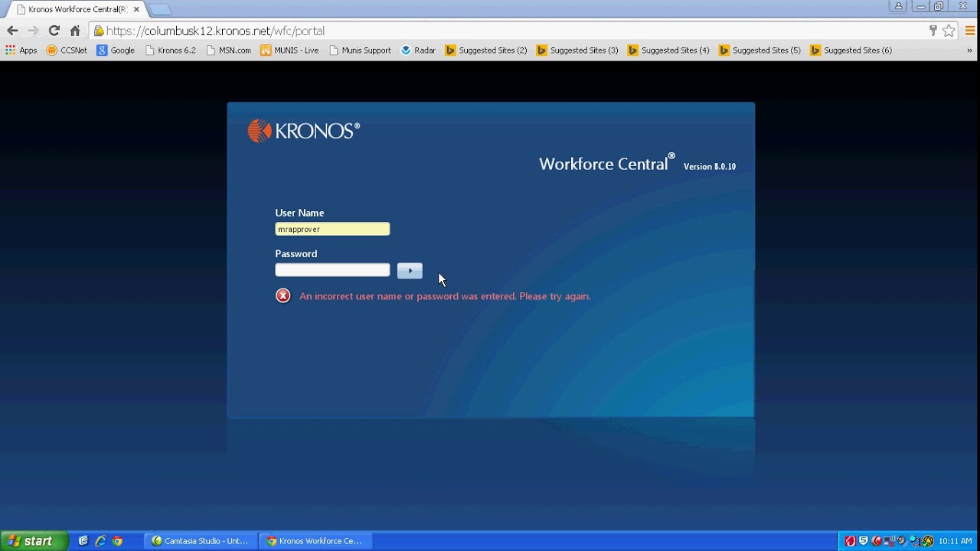This screenshot has width=980, height=551.
Task: Open the Symantec shield in the system tray
Action: [x=863, y=540]
